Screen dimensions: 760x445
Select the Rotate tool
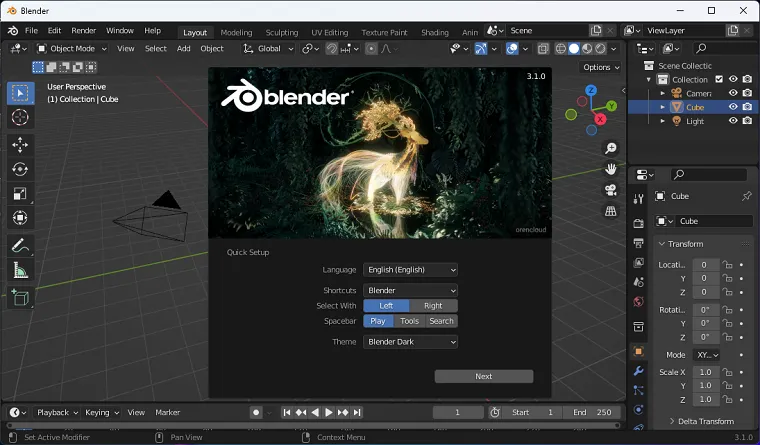pyautogui.click(x=20, y=169)
